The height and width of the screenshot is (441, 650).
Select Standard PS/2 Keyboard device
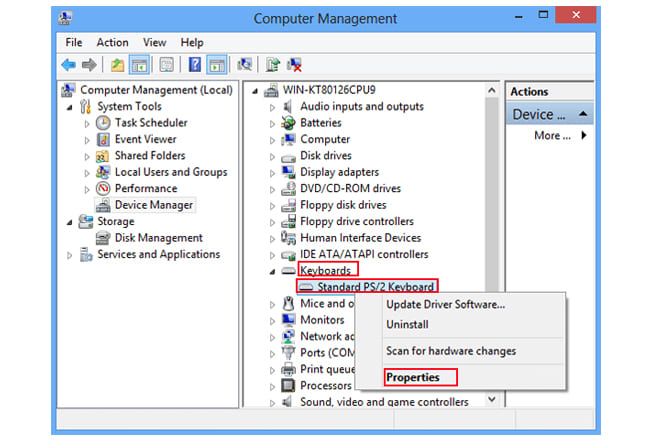tap(376, 287)
